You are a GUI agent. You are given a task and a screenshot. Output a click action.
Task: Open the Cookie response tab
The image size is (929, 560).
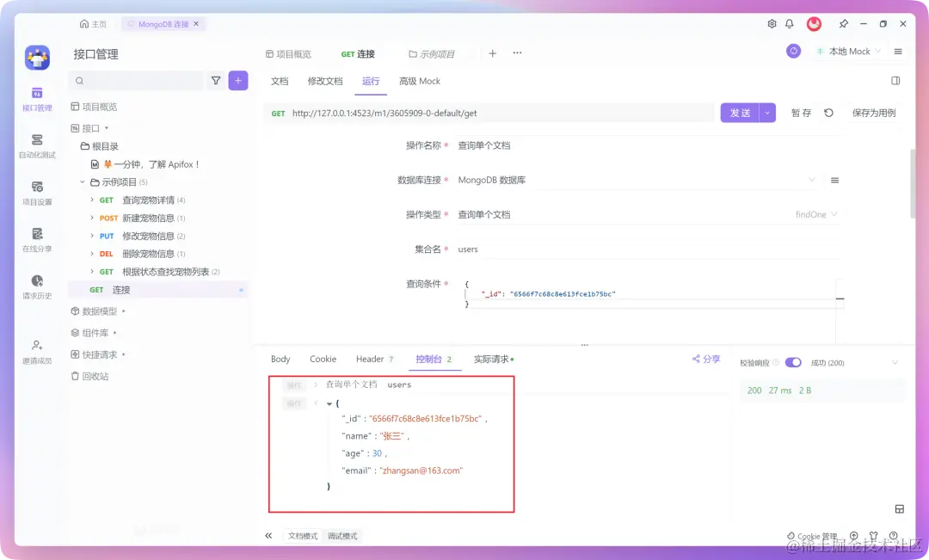(323, 359)
